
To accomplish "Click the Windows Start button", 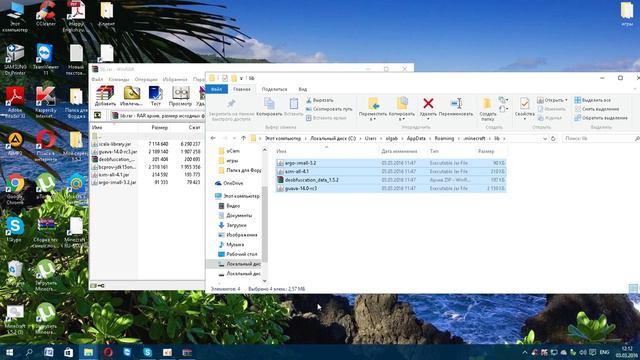I will pos(9,352).
